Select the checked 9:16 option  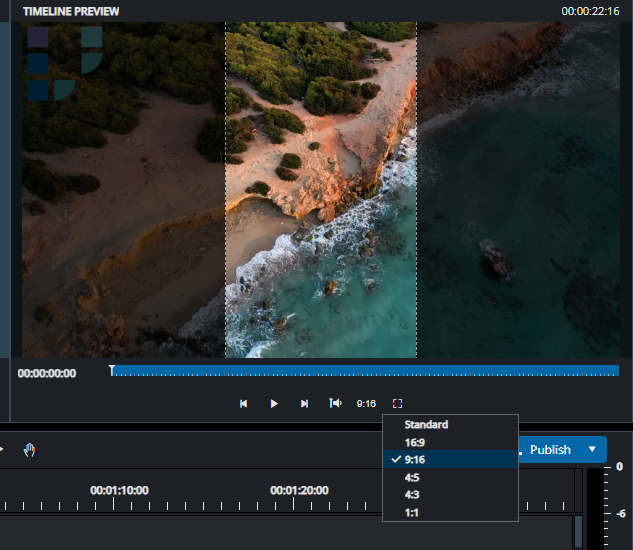(x=413, y=459)
